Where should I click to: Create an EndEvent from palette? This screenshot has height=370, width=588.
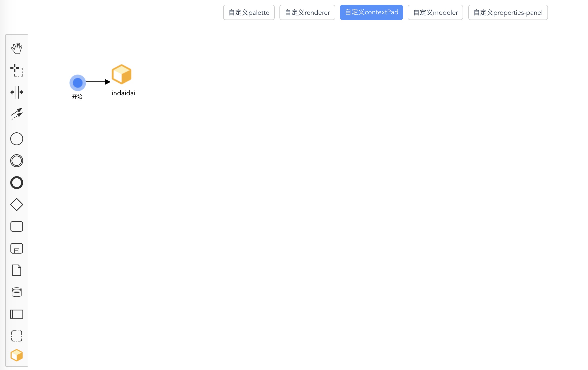17,183
